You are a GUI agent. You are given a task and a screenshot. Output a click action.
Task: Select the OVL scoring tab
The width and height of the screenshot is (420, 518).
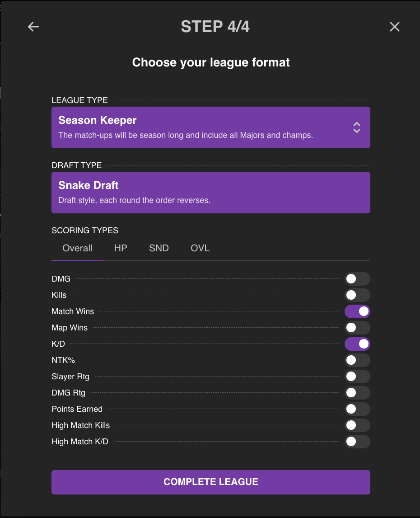(x=200, y=248)
